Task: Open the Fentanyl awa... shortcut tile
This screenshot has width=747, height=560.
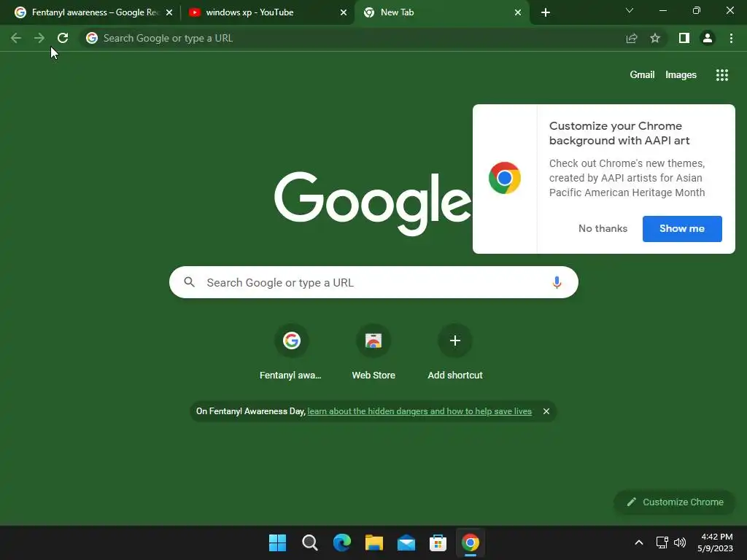Action: pyautogui.click(x=291, y=352)
